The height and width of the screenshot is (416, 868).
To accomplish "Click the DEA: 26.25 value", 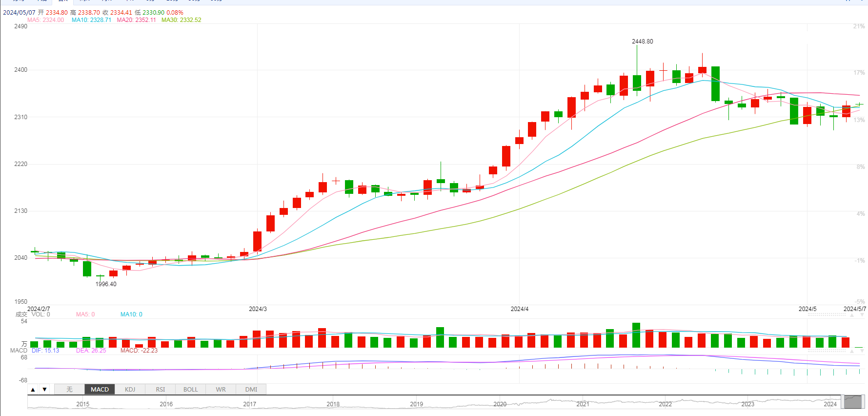I will coord(91,351).
